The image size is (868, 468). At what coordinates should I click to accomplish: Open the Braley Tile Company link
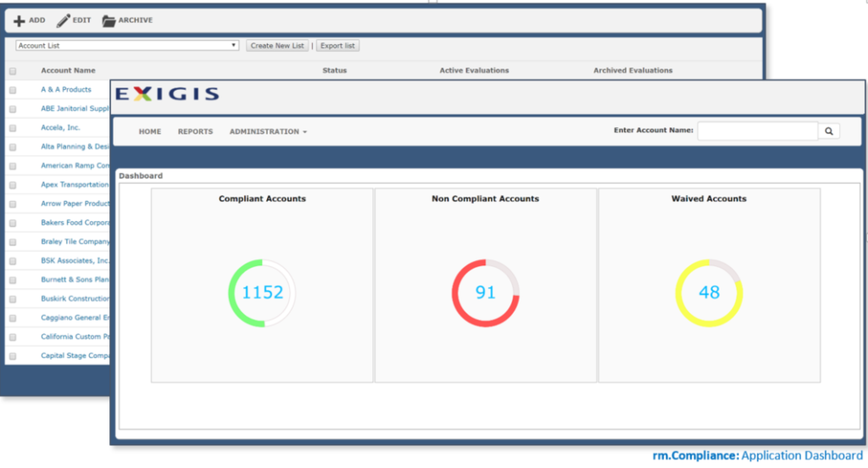[x=75, y=242]
